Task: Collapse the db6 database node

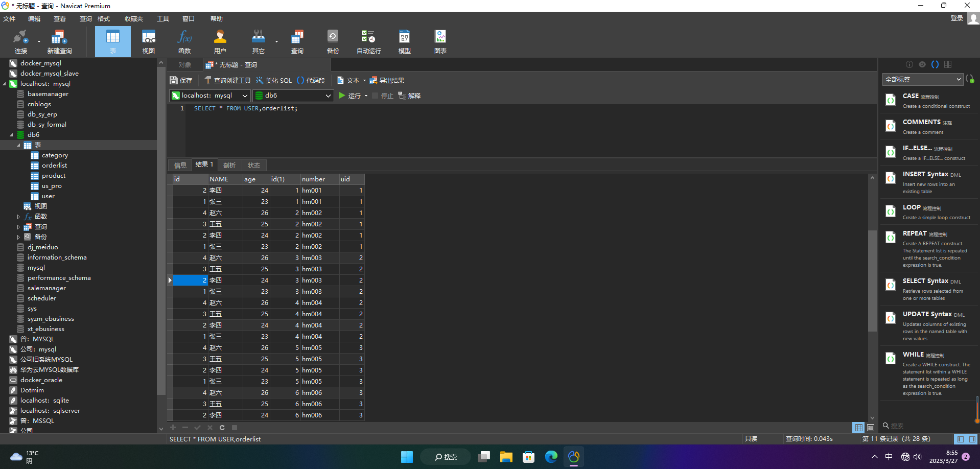Action: click(11, 135)
